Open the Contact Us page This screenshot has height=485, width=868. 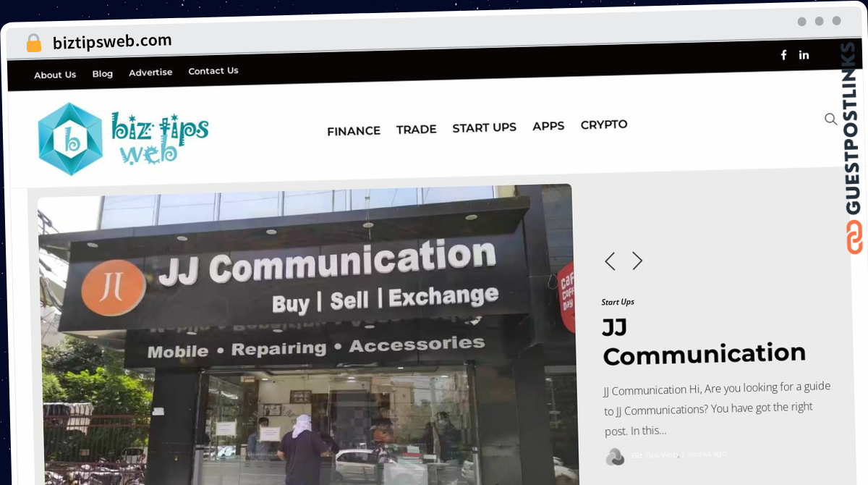click(x=213, y=71)
